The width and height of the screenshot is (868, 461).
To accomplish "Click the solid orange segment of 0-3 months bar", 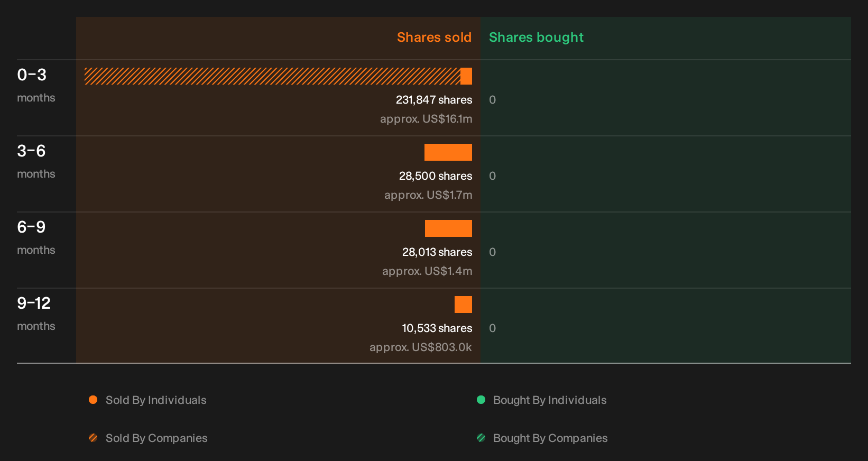I will (466, 76).
